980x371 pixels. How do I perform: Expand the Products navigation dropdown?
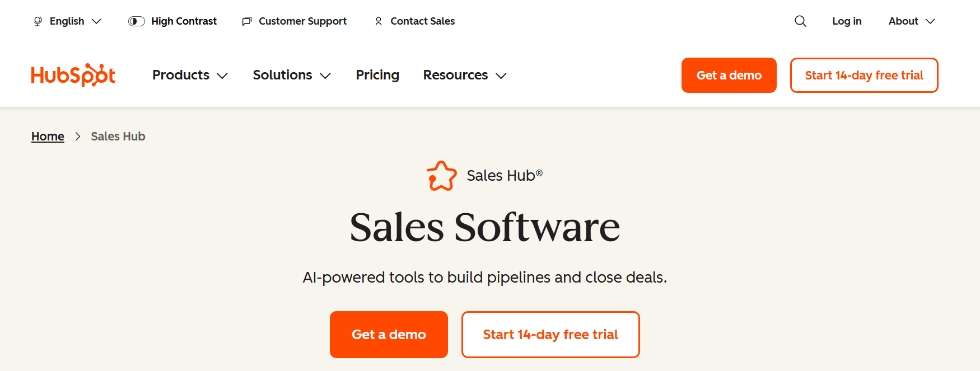[190, 75]
